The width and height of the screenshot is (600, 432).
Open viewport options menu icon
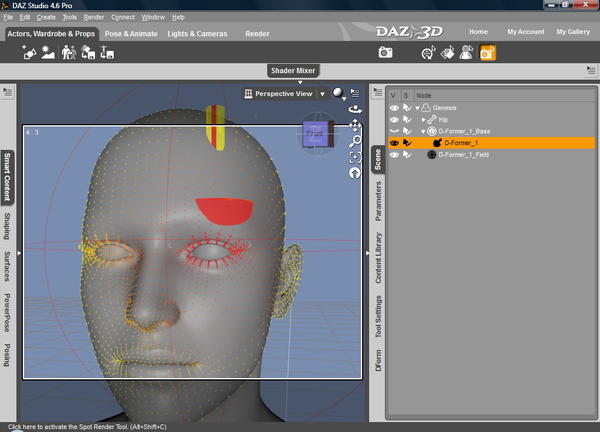click(355, 93)
